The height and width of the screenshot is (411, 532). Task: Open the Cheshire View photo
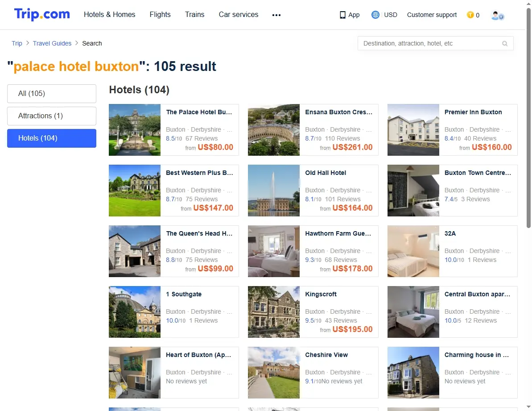point(274,373)
